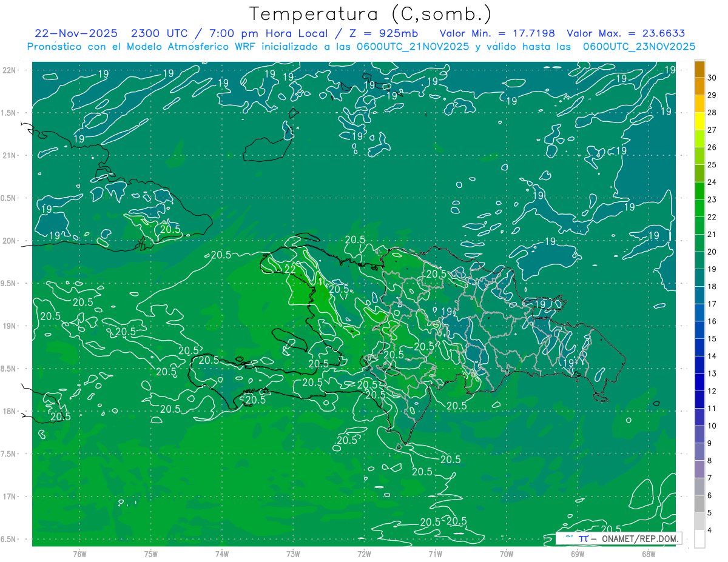The width and height of the screenshot is (728, 562).
Task: Click the "72W" longitude axis label
Action: pos(364,554)
